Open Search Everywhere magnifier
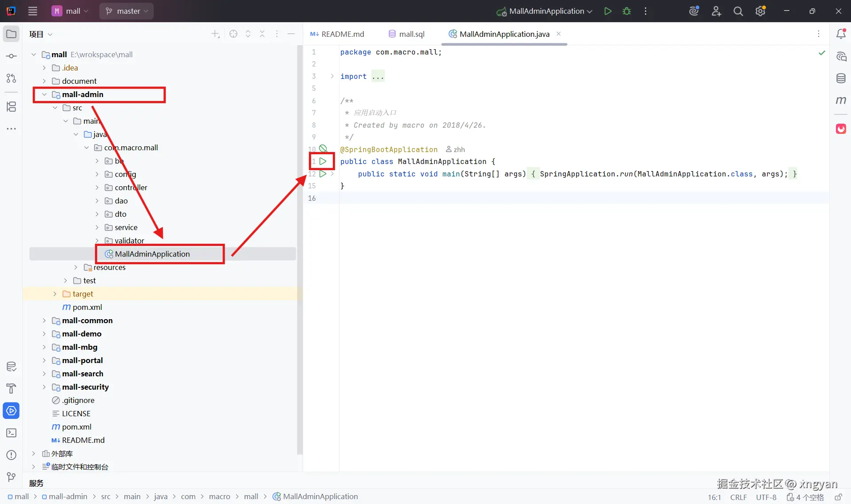The height and width of the screenshot is (504, 851). [x=738, y=11]
